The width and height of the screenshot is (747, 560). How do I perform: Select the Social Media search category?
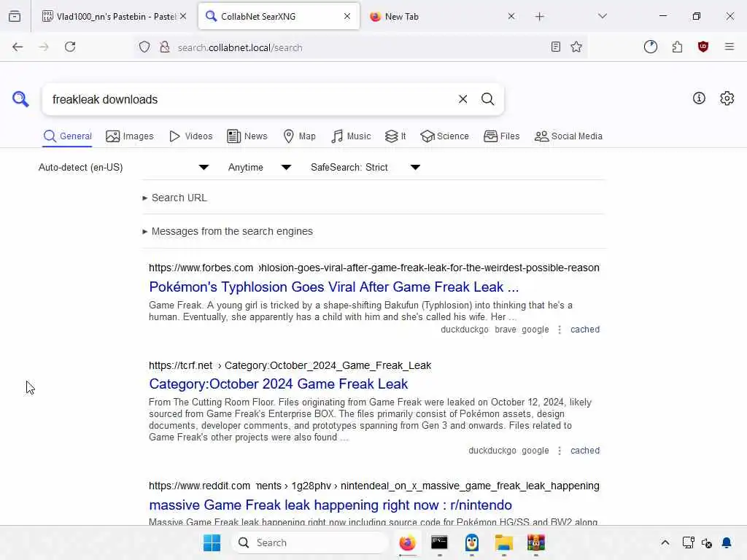pos(568,136)
